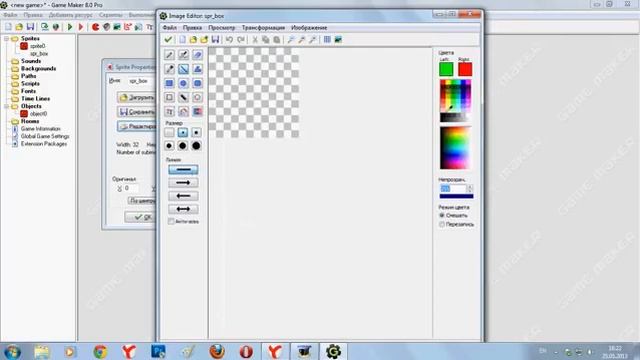The image size is (640, 360).
Task: Select the Eraser tool
Action: pyautogui.click(x=197, y=55)
